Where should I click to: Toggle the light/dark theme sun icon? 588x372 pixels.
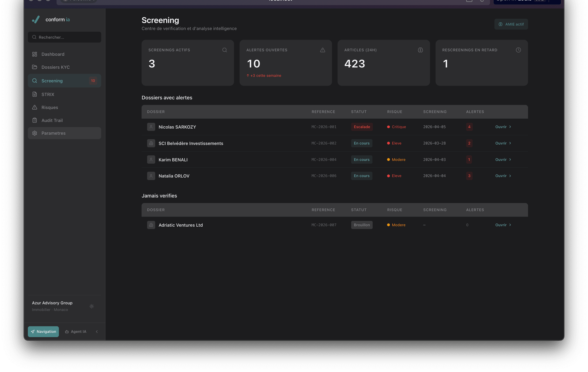pyautogui.click(x=92, y=306)
